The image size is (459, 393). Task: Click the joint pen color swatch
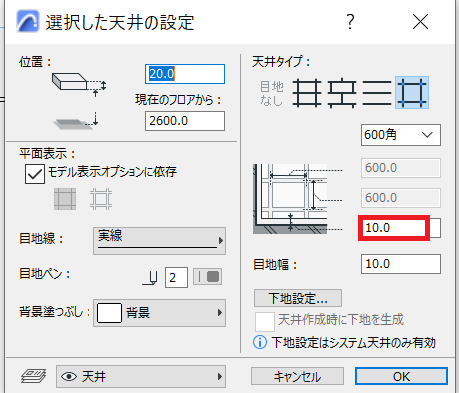[x=208, y=277]
